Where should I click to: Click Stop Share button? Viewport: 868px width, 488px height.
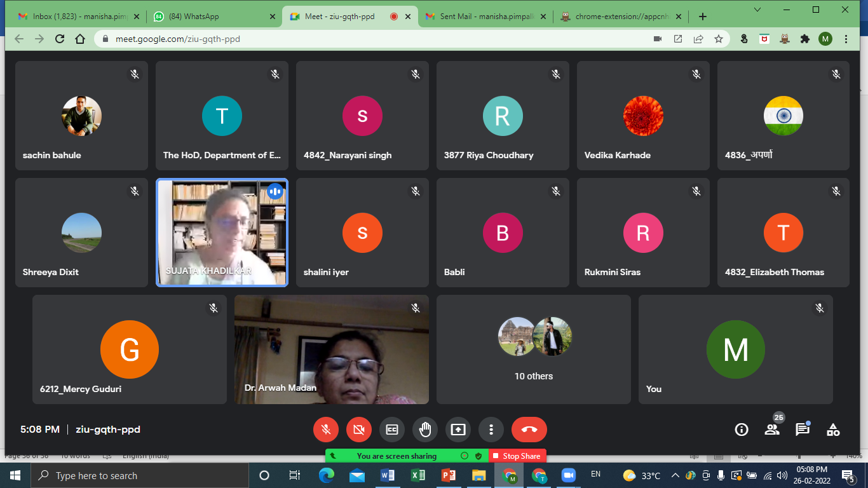(x=517, y=456)
